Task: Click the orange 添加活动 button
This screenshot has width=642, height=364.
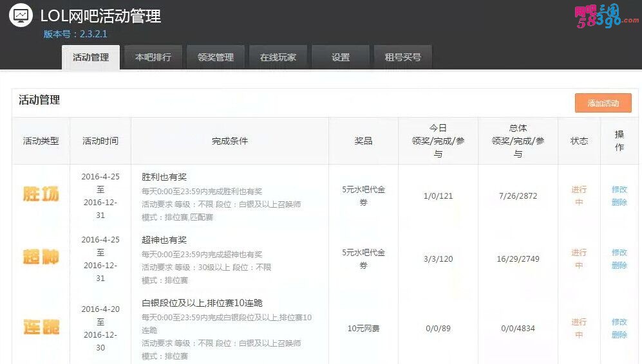Action: pos(603,103)
